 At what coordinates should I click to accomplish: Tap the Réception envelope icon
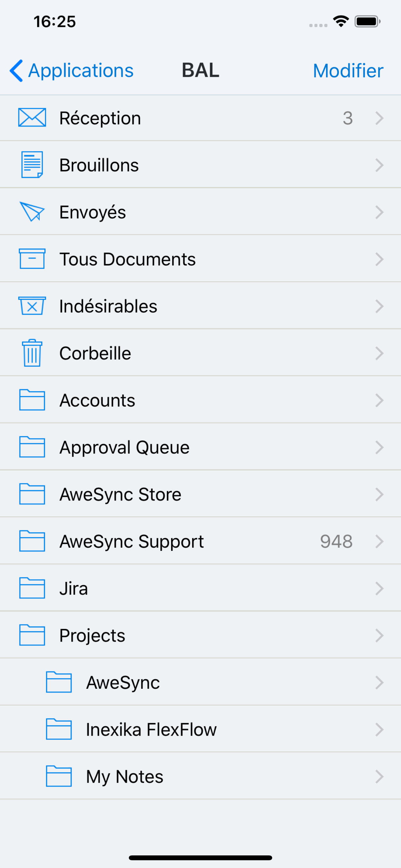(32, 118)
